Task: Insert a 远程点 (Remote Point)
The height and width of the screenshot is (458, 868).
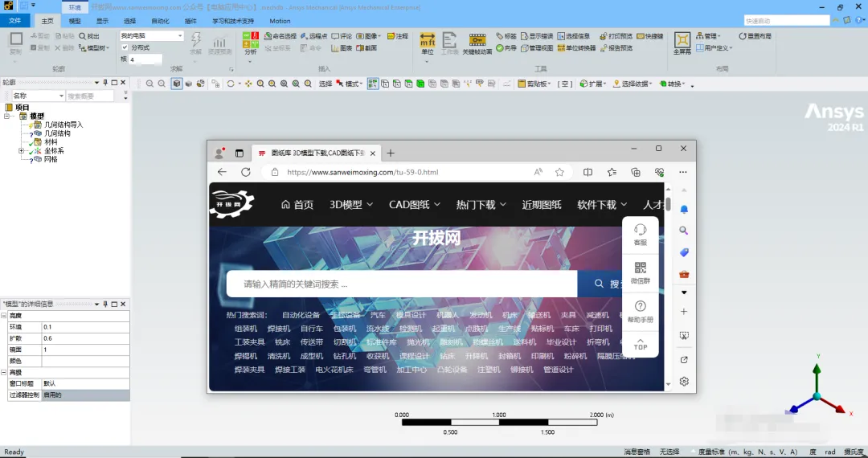Action: pyautogui.click(x=314, y=36)
